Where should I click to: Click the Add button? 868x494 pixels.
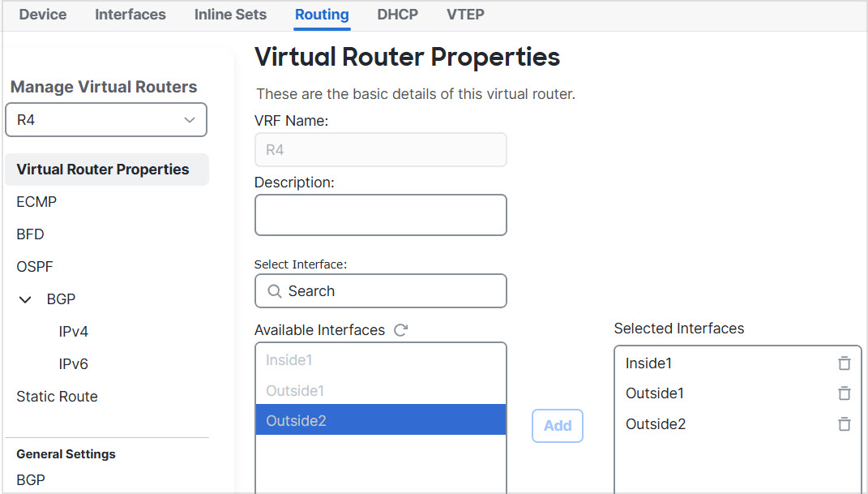557,426
